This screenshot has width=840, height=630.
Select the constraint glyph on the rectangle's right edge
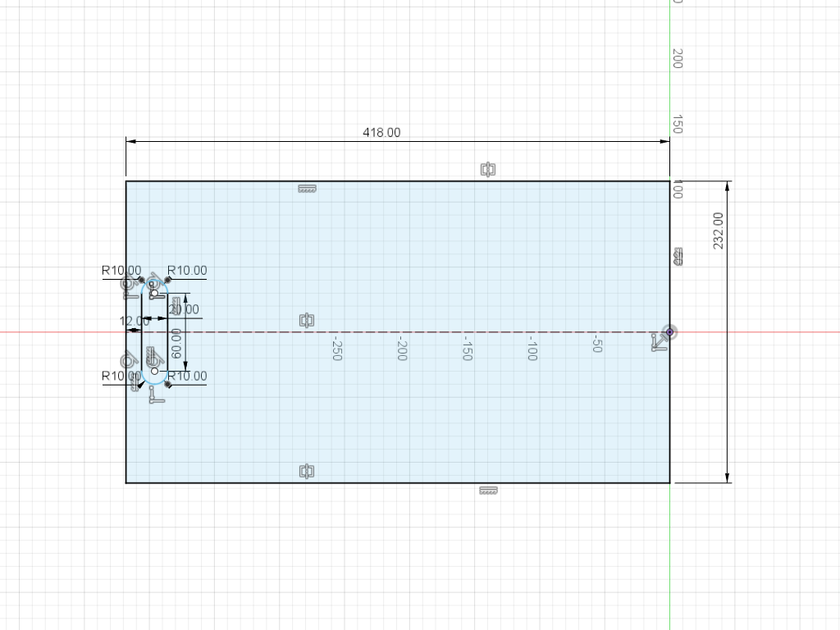point(678,257)
